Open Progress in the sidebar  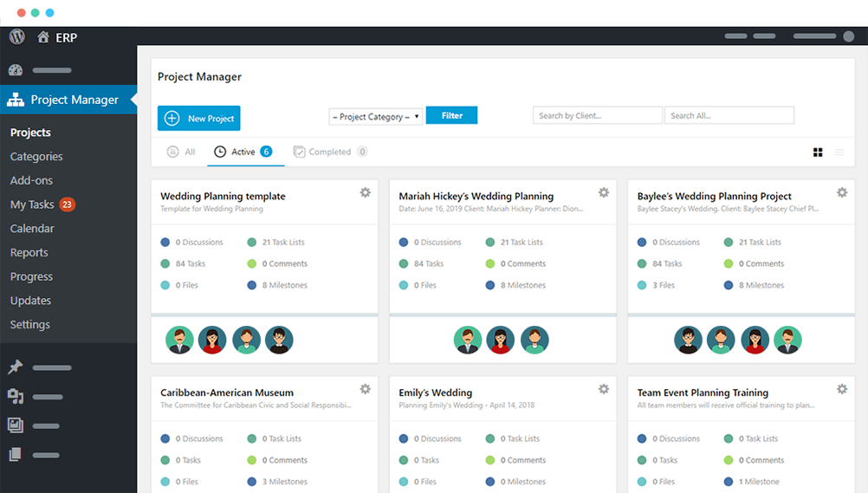click(x=31, y=276)
